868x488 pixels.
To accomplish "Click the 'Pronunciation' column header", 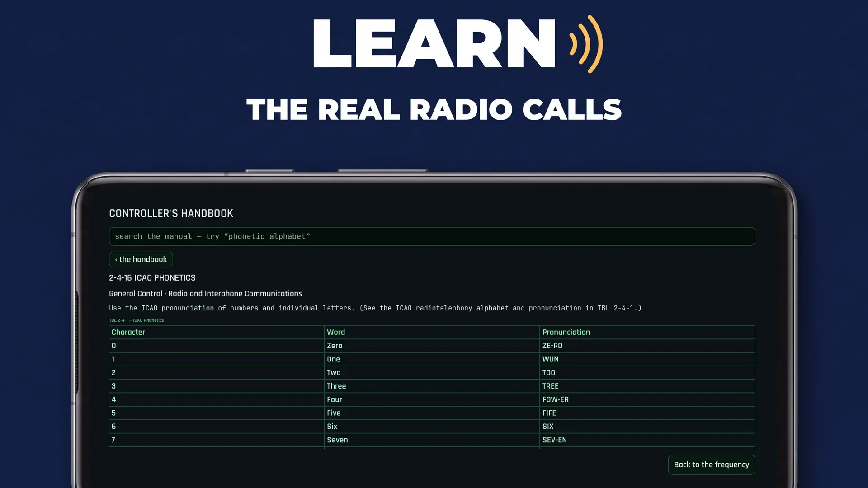I will (647, 332).
